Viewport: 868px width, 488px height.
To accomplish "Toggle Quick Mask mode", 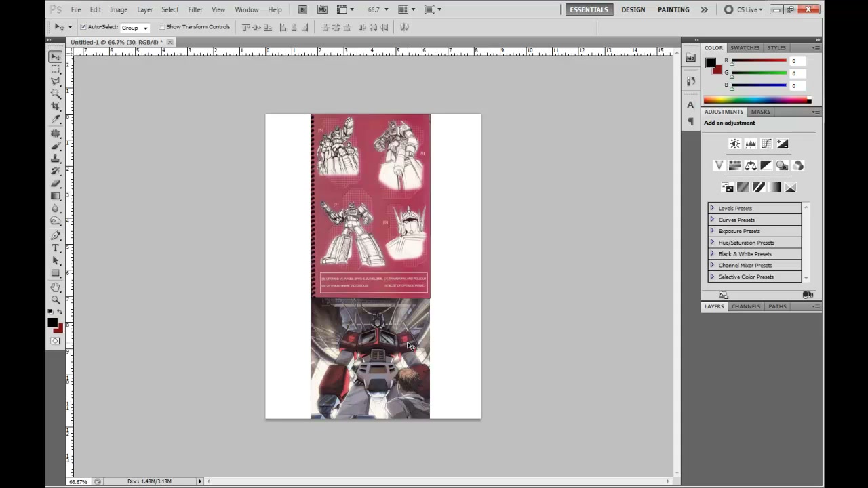I will pyautogui.click(x=56, y=341).
